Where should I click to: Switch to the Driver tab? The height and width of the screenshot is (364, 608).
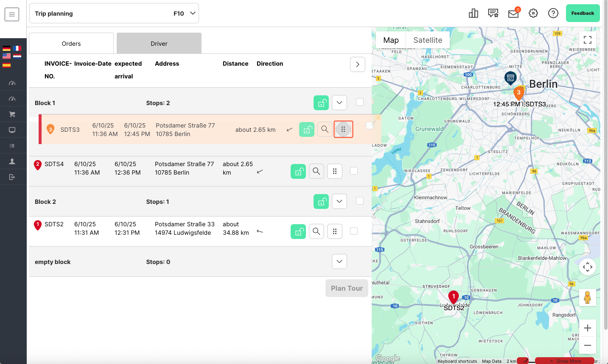tap(159, 44)
